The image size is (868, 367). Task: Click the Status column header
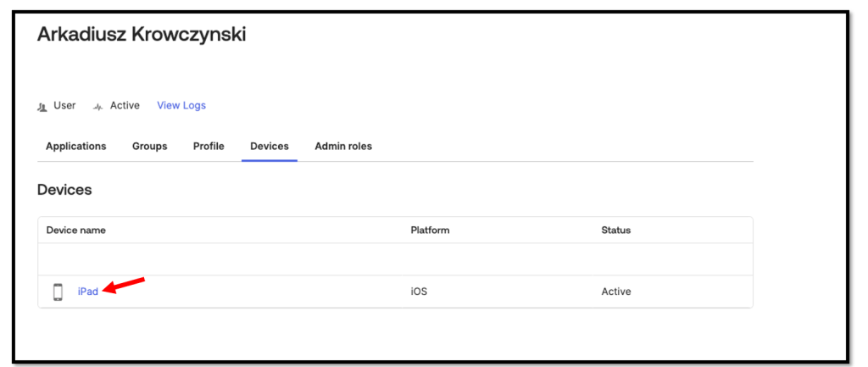pyautogui.click(x=615, y=231)
